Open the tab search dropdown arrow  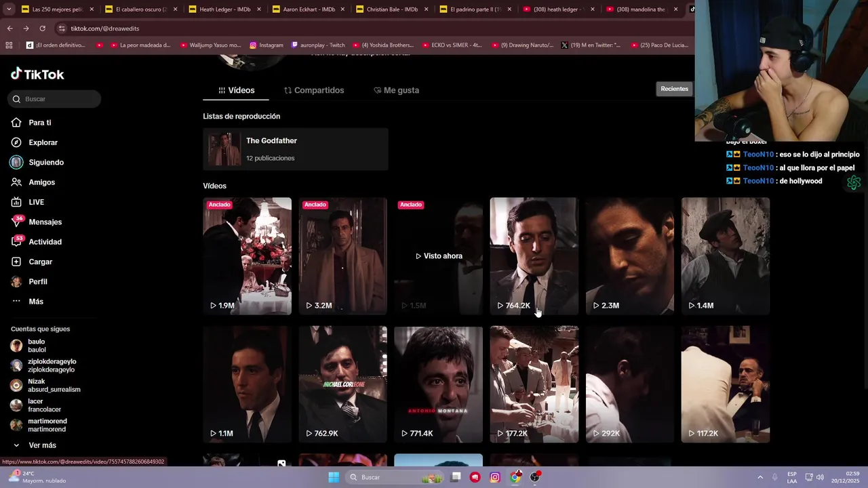pos(8,9)
